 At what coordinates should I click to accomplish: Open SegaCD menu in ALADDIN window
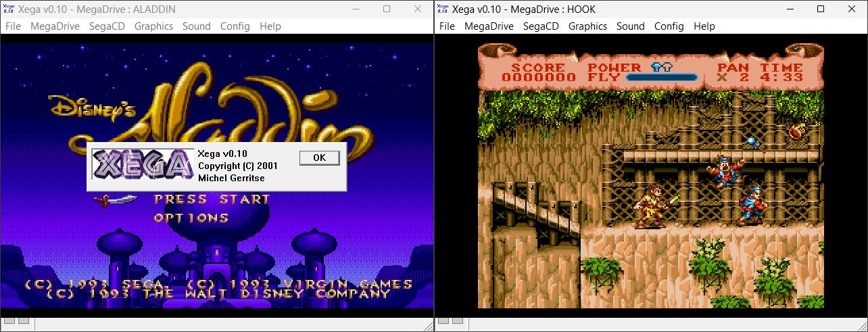click(x=107, y=26)
